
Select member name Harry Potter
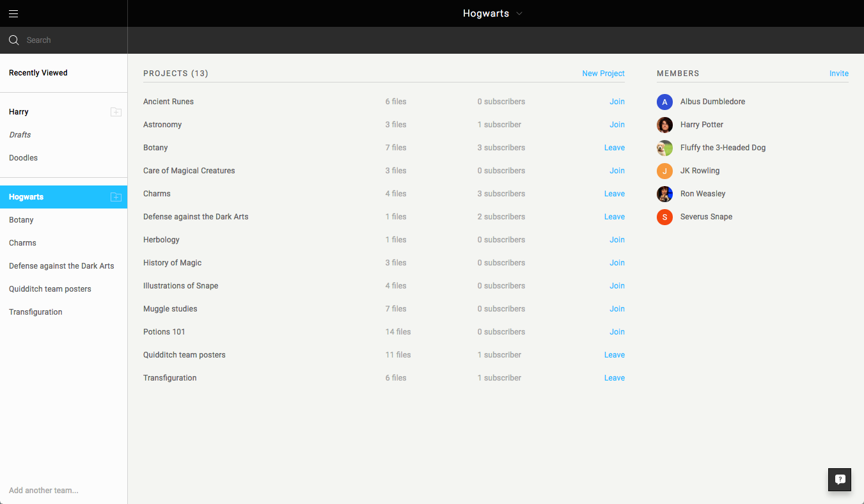[702, 125]
